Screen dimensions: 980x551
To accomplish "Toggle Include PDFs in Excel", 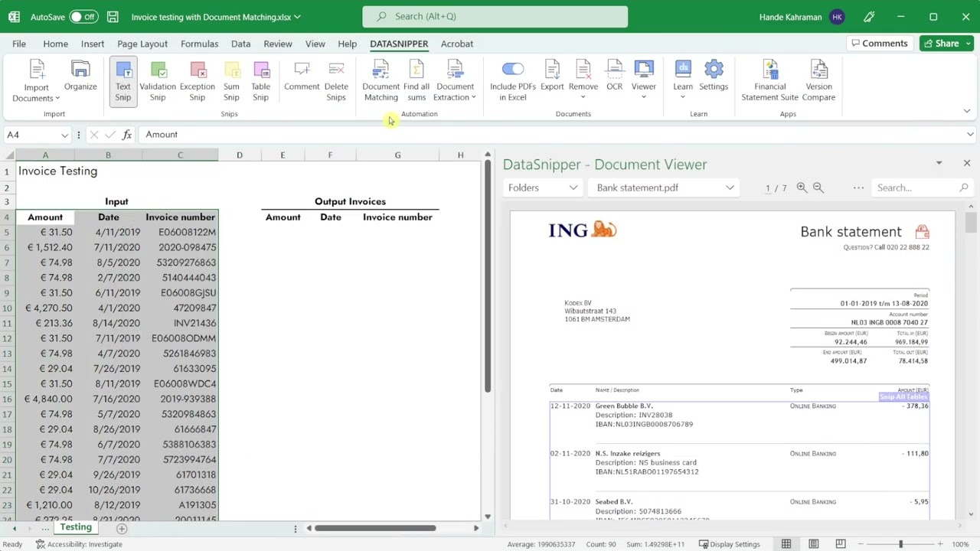I will tap(512, 81).
